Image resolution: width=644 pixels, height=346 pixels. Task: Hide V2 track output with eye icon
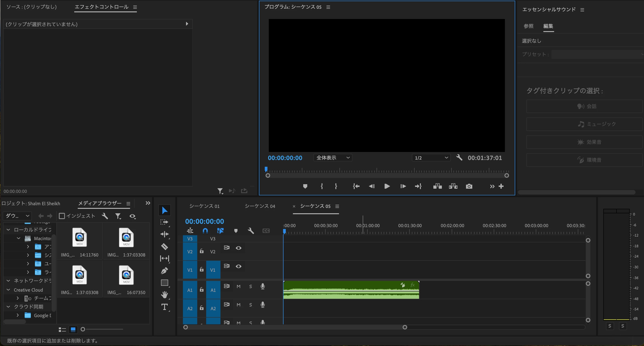[x=239, y=248]
